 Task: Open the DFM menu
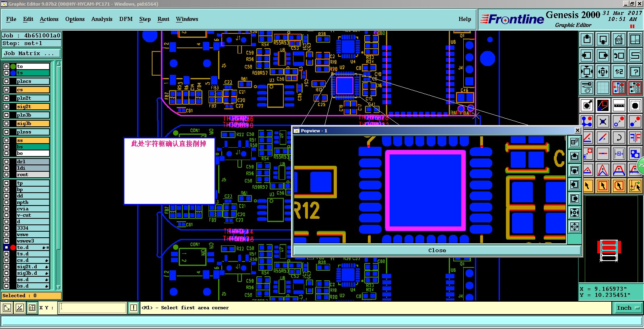[x=126, y=19]
